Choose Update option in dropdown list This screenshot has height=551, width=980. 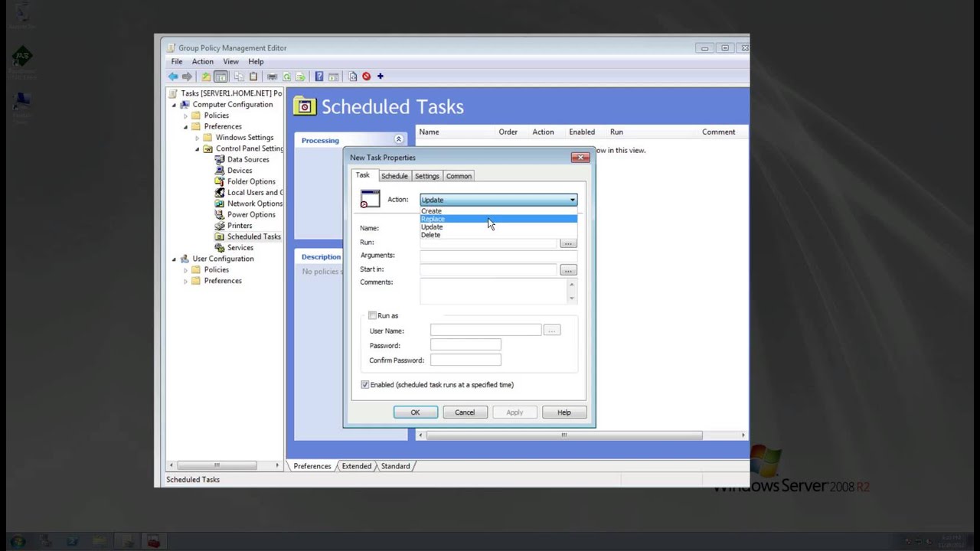498,227
